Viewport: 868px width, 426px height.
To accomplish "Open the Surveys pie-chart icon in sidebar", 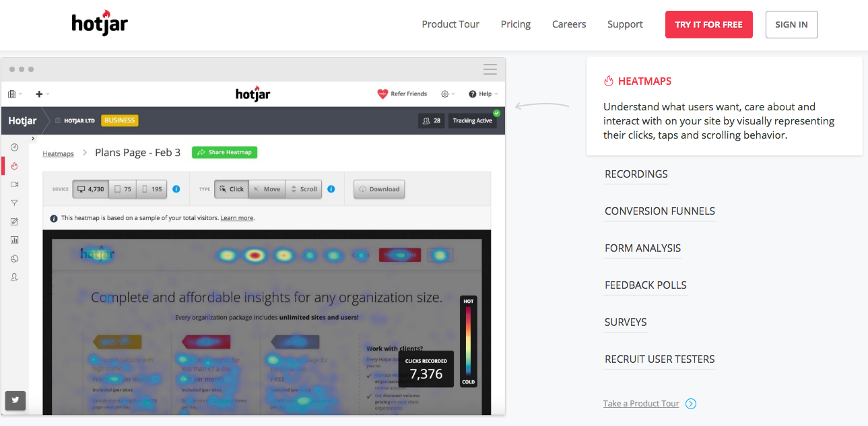I will [x=14, y=258].
